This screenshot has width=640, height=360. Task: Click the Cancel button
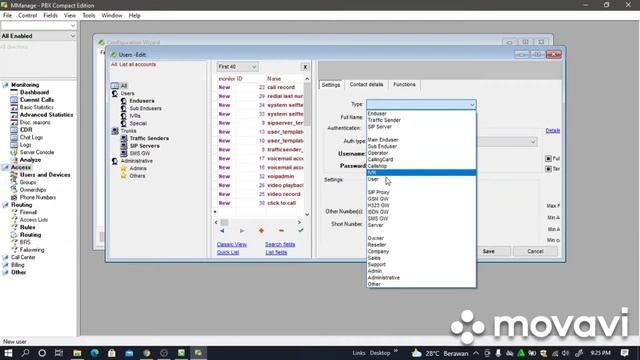[535, 251]
